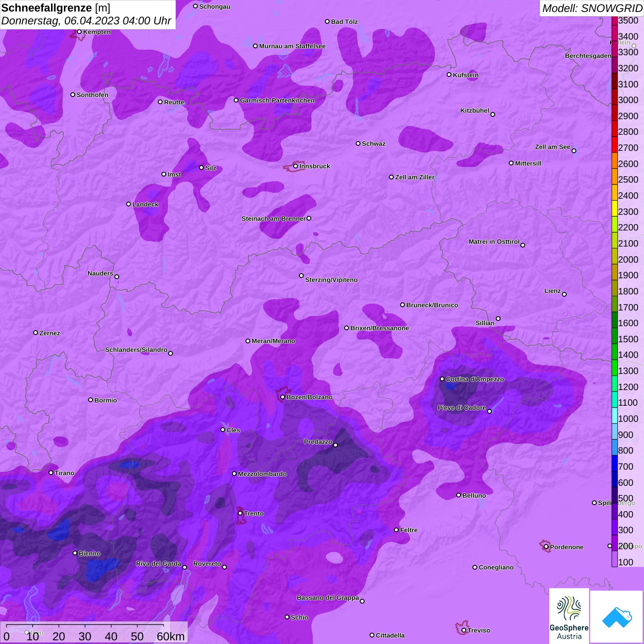Click the Garmisch-Partenkirchen label
The height and width of the screenshot is (644, 644).
click(277, 100)
